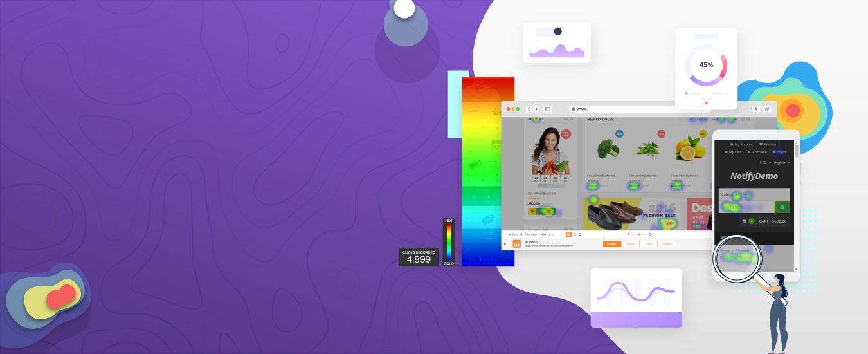Click the NotifyDemo logo
The width and height of the screenshot is (868, 354).
(754, 176)
